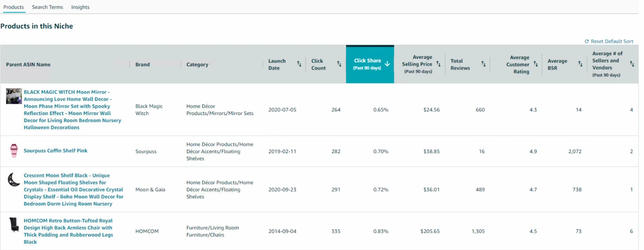Select the Products tab
The image size is (644, 250).
point(14,7)
